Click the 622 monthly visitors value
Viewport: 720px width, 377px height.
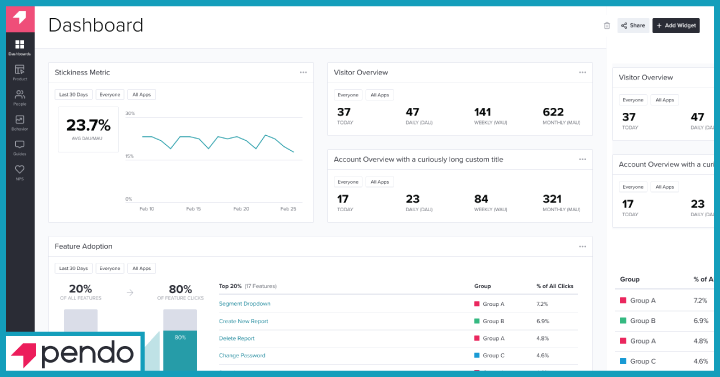553,112
